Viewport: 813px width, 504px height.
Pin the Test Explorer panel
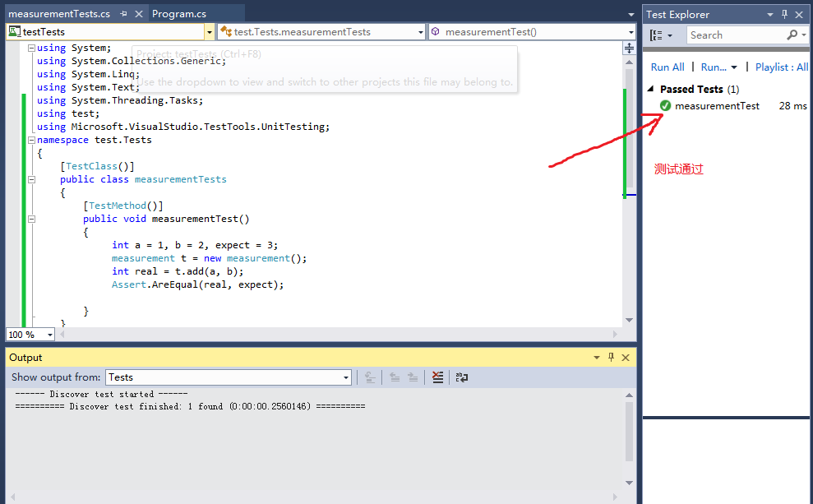click(784, 15)
